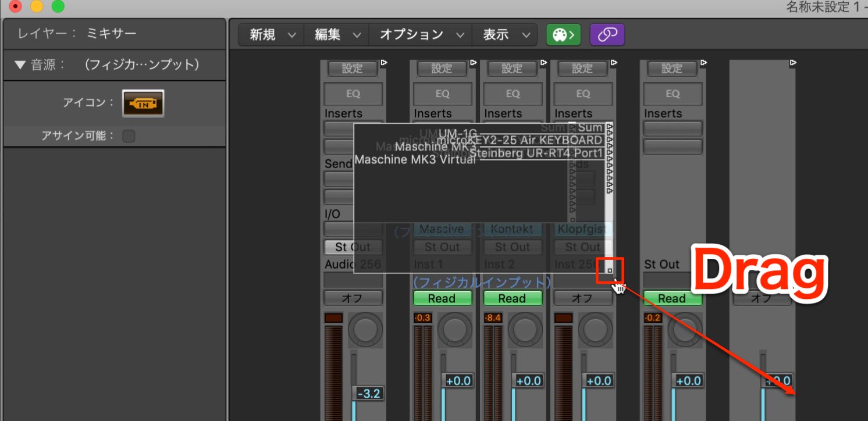Click the Audio 256 channel name

click(x=353, y=265)
